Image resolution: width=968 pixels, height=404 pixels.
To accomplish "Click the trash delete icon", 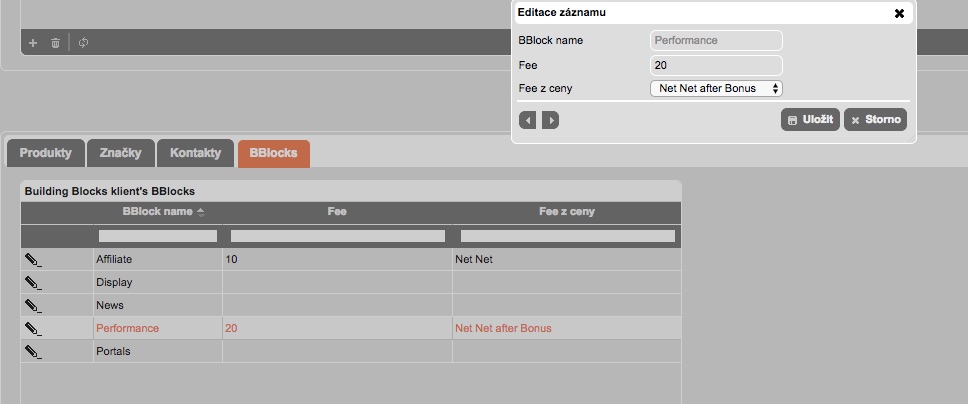I will tap(56, 43).
